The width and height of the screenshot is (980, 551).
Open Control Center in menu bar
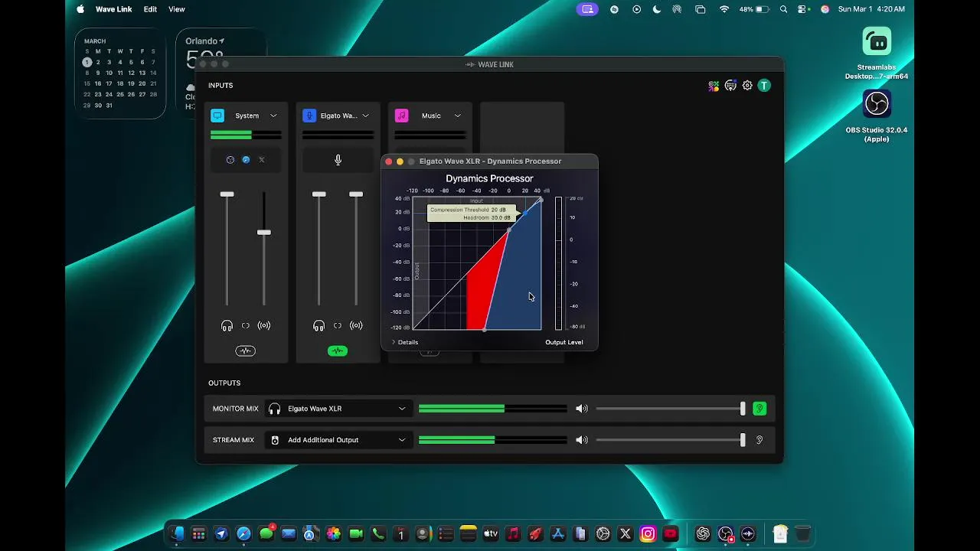coord(803,9)
